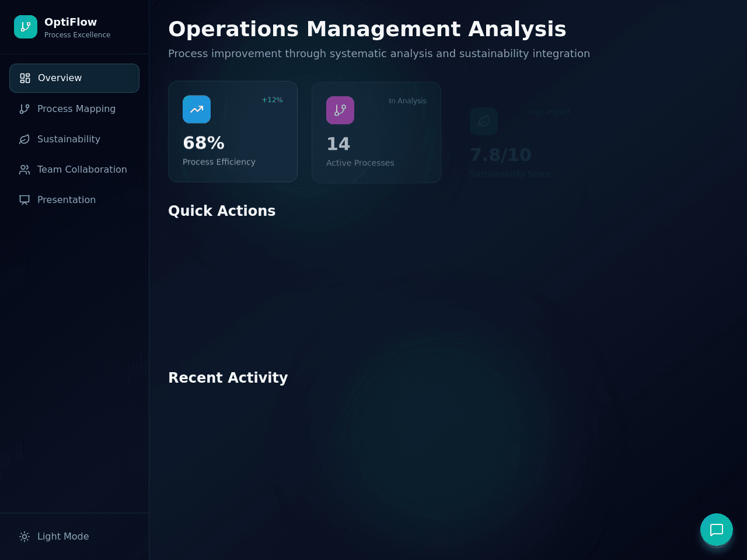Click the Team Collaboration people icon
This screenshot has width=747, height=560.
pyautogui.click(x=25, y=169)
